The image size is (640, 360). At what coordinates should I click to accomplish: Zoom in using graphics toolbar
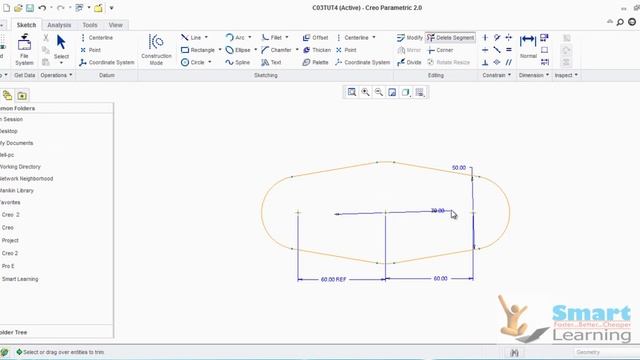[x=365, y=92]
